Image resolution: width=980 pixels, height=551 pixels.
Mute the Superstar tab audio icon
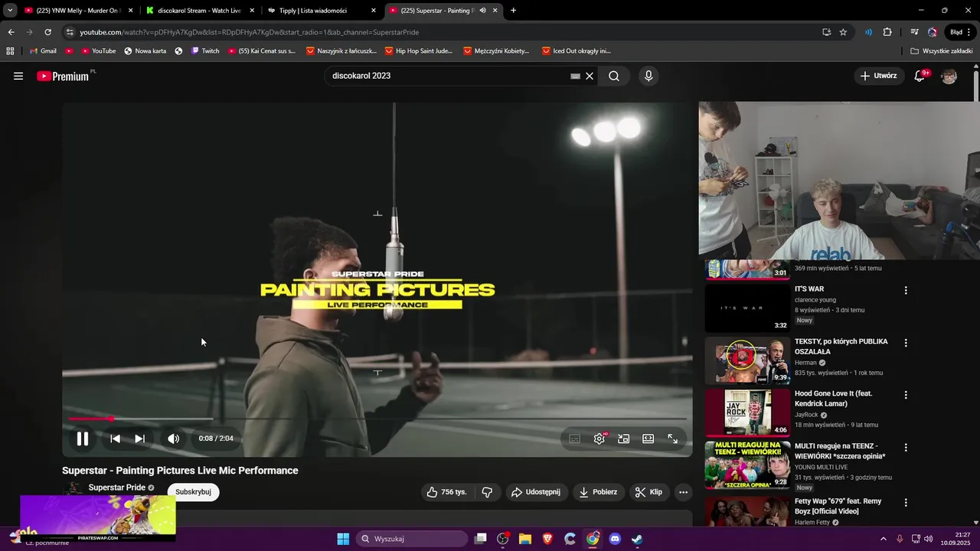pos(482,11)
